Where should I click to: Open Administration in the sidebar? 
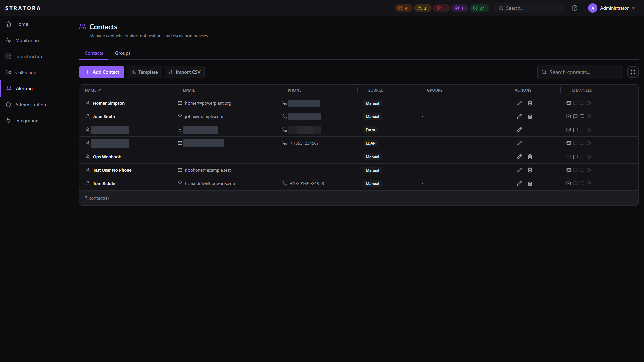tap(31, 105)
